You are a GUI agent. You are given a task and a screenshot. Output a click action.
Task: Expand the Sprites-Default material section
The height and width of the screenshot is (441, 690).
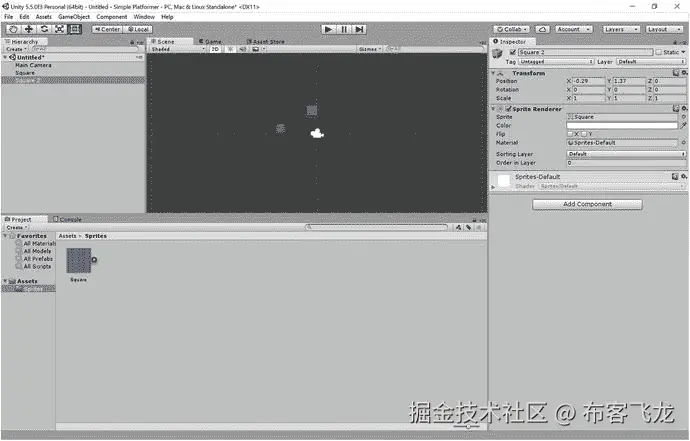493,187
